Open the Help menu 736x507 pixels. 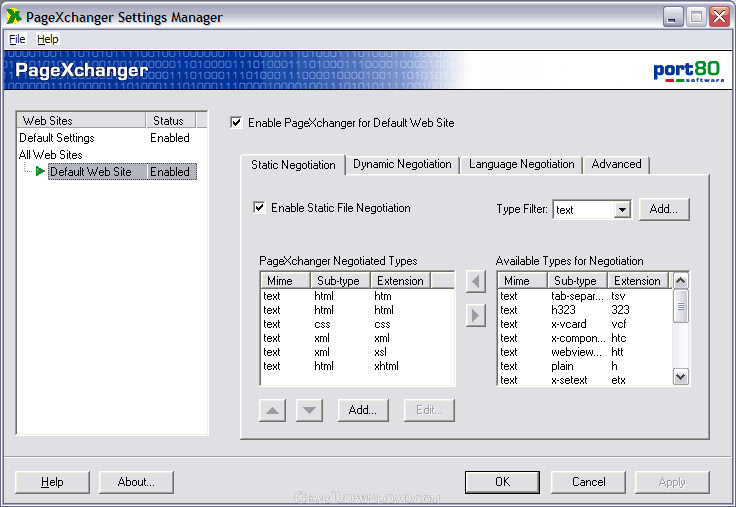point(47,39)
